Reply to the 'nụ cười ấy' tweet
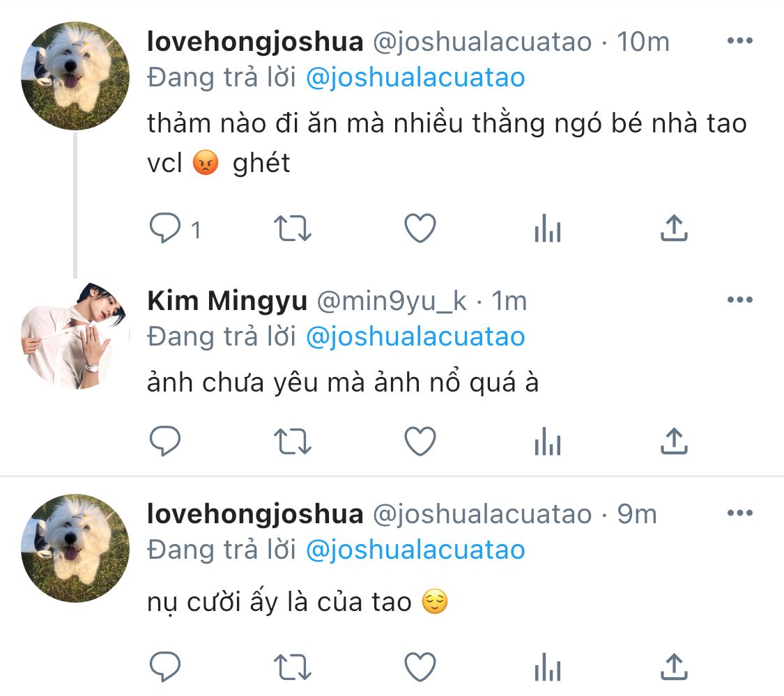The height and width of the screenshot is (696, 784). 165,667
